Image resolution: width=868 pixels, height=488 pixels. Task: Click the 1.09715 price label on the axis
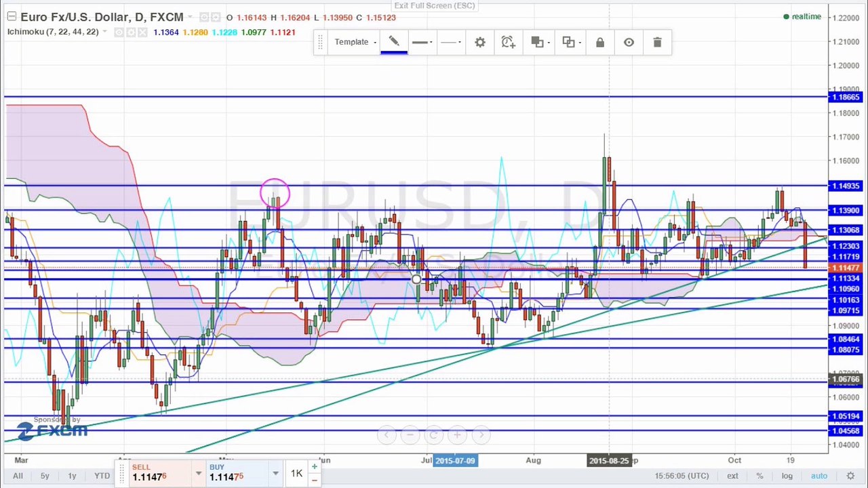pos(846,310)
